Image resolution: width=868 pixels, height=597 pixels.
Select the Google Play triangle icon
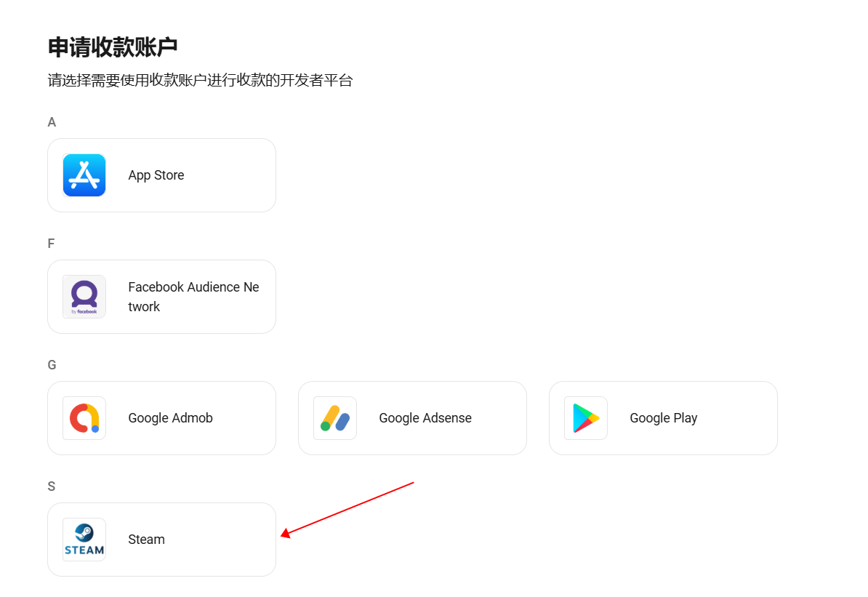[x=586, y=418]
